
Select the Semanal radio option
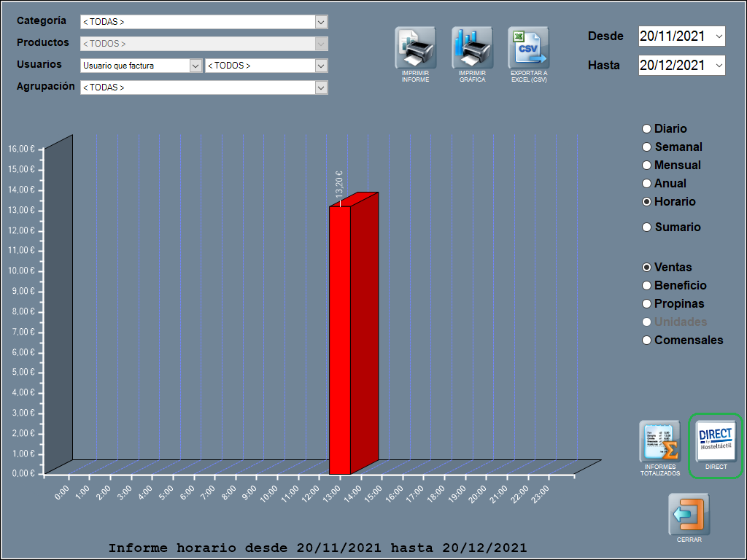[646, 147]
